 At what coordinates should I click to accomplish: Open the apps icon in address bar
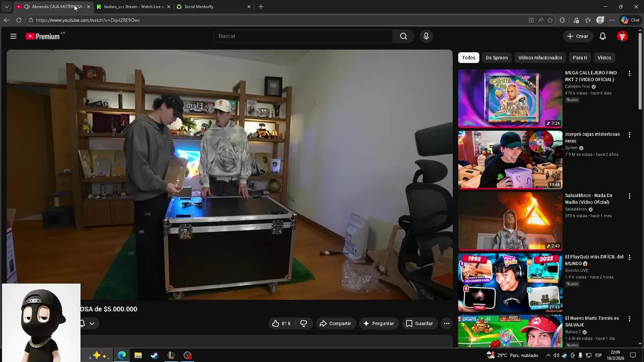531,20
